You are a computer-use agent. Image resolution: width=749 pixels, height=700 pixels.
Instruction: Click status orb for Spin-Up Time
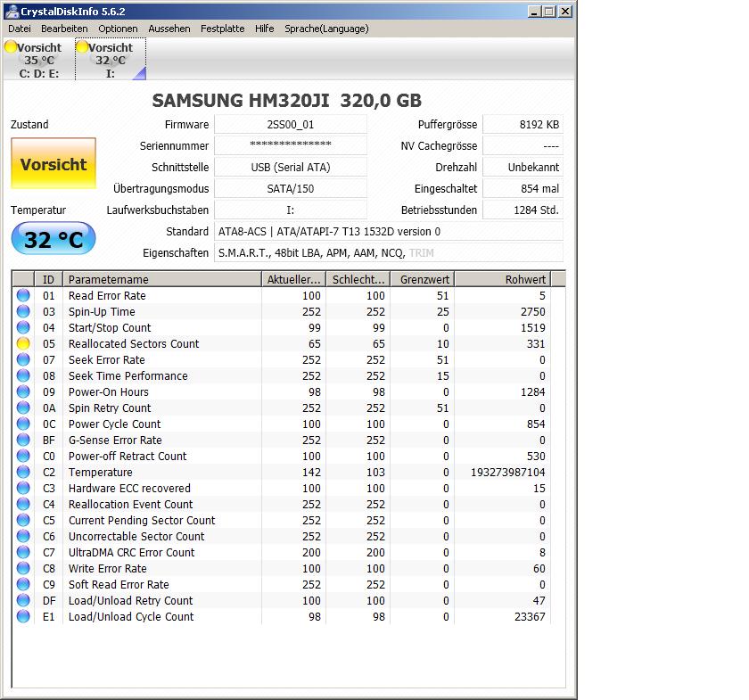[x=23, y=311]
